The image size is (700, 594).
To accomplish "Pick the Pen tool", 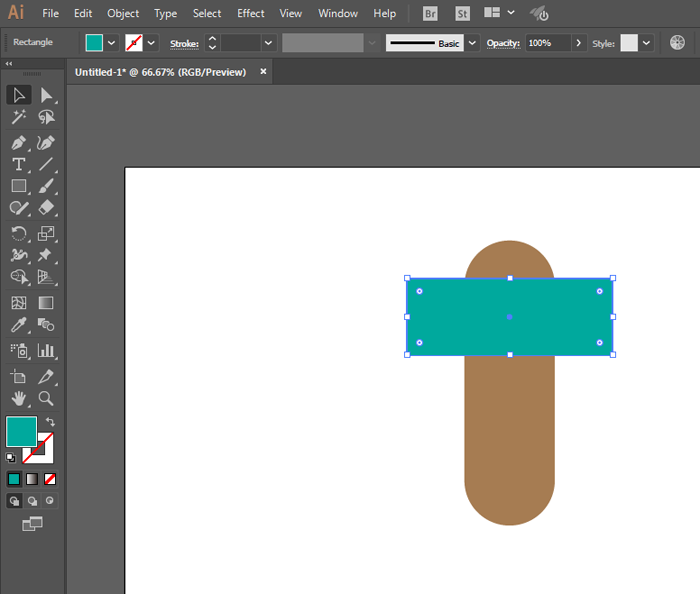I will (x=19, y=142).
